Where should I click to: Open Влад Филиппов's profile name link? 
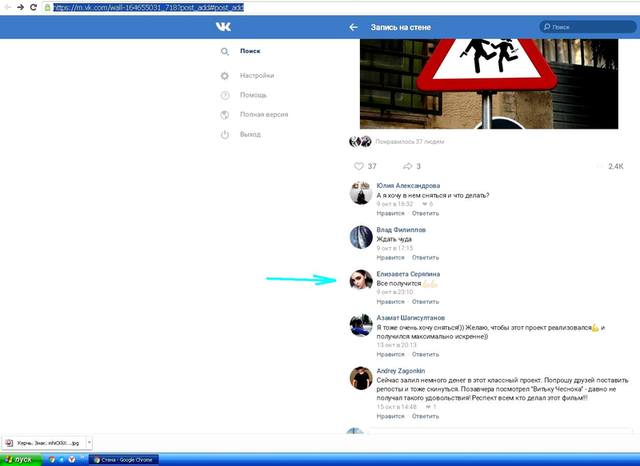click(x=401, y=230)
